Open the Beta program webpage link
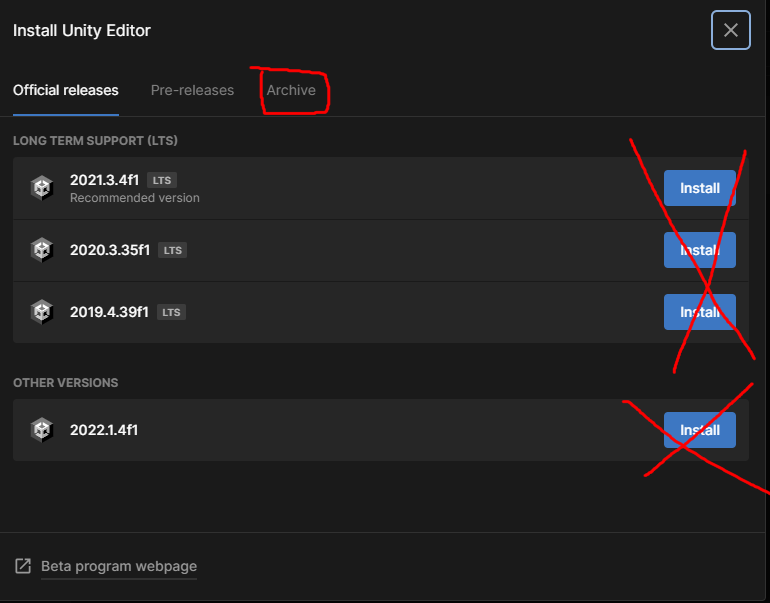Viewport: 770px width, 603px height. 119,566
